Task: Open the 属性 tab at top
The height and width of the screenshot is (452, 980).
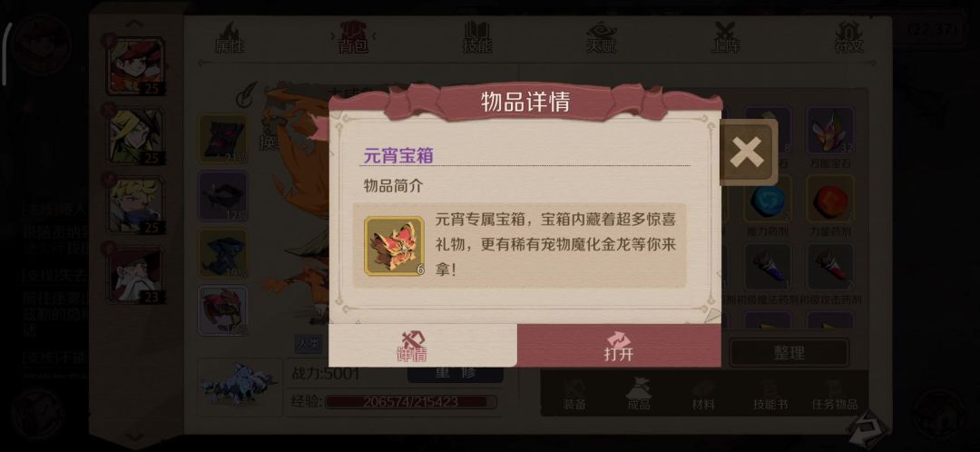Action: click(230, 37)
